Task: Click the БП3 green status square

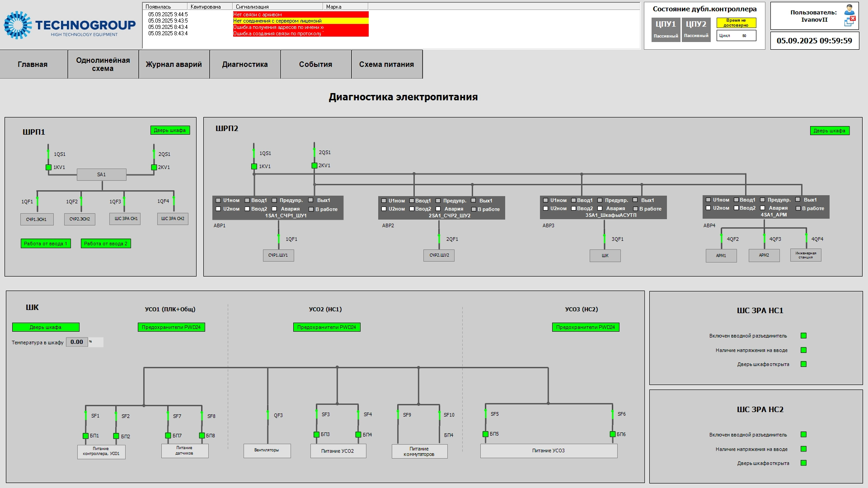Action: click(x=316, y=435)
